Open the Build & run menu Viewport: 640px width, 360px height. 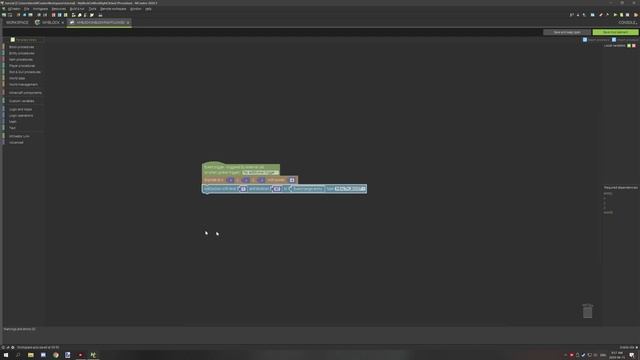[x=77, y=9]
